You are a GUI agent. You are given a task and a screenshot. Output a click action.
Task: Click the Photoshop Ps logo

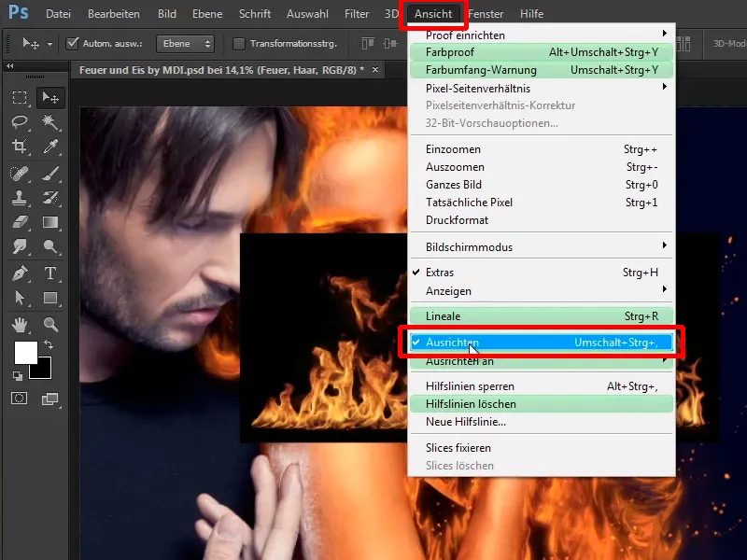[x=18, y=12]
